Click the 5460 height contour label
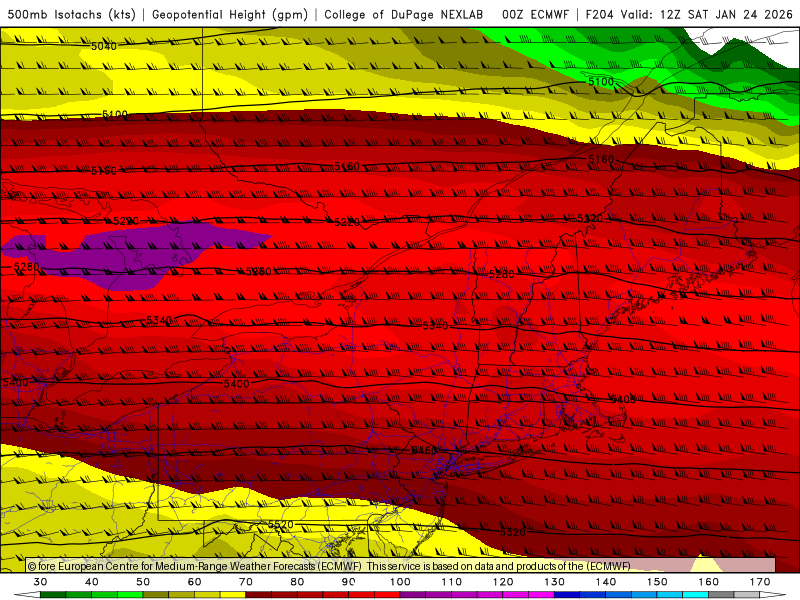This screenshot has width=800, height=600. (424, 450)
